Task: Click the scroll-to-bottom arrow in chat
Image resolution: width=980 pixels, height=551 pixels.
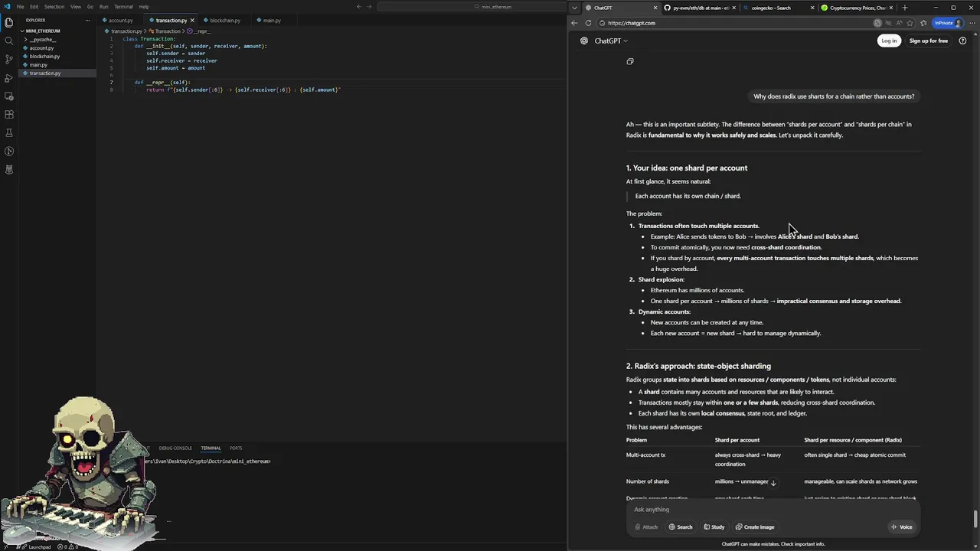Action: click(x=773, y=483)
